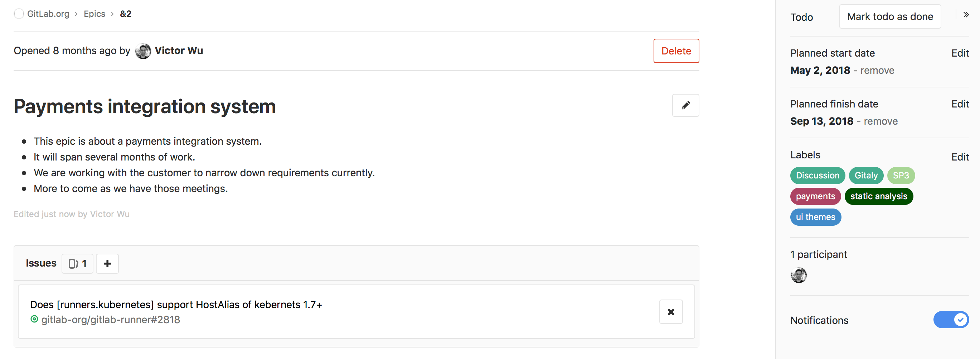Click Victor Wu's avatar next to author name
The width and height of the screenshot is (980, 359).
click(x=143, y=51)
